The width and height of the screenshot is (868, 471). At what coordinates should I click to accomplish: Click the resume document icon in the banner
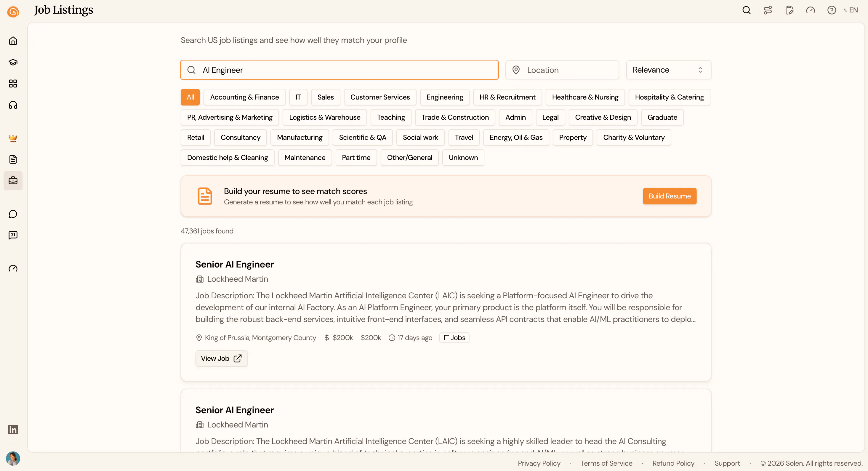pyautogui.click(x=205, y=196)
